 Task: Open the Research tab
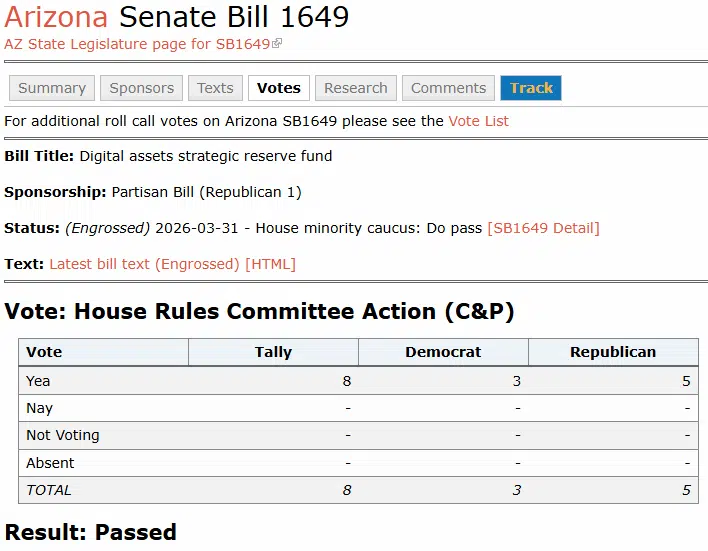click(x=356, y=88)
